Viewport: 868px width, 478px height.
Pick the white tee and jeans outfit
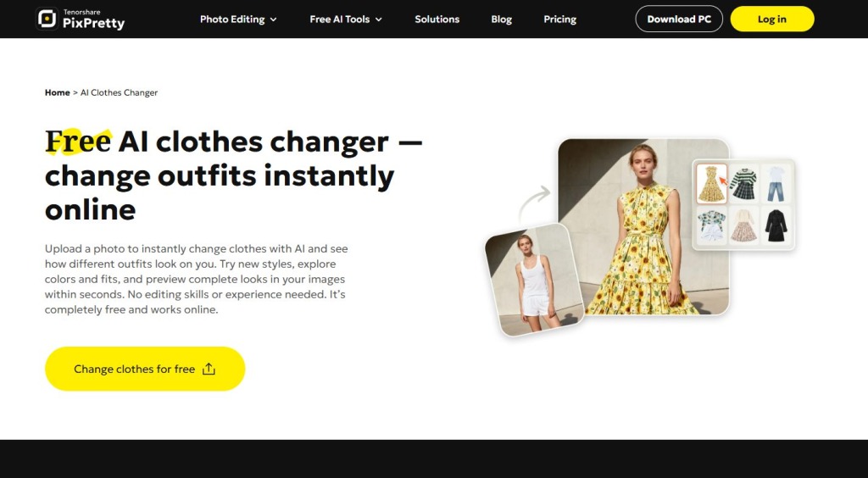click(775, 184)
